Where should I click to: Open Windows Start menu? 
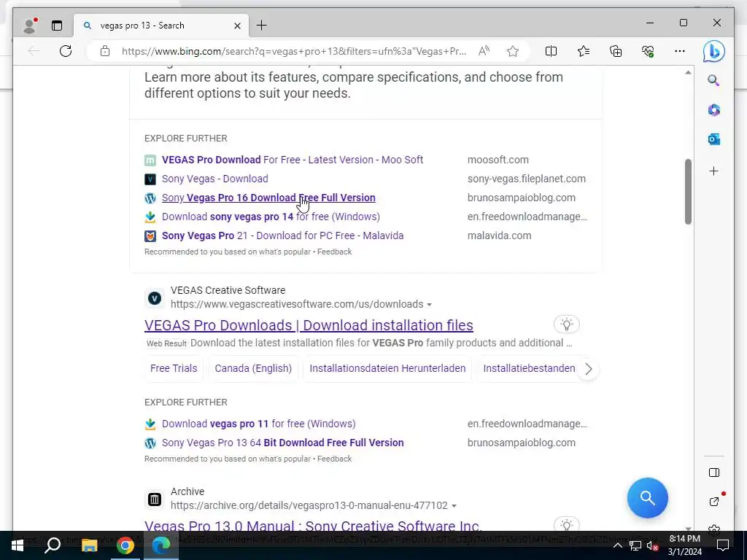[x=18, y=545]
